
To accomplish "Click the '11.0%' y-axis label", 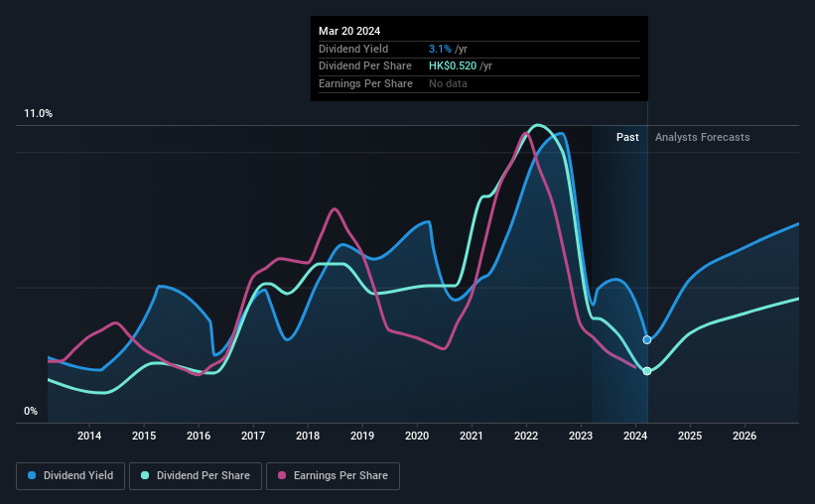I will (x=38, y=114).
